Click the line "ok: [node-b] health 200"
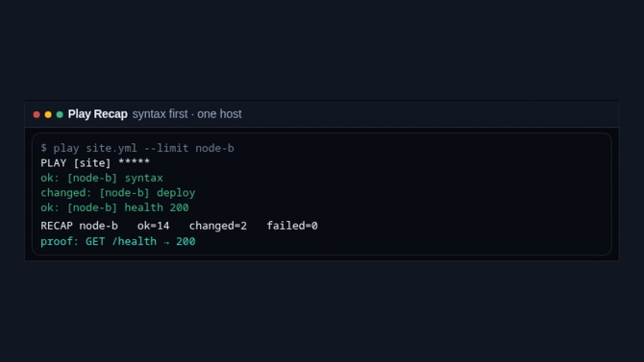This screenshot has height=362, width=644. click(114, 207)
